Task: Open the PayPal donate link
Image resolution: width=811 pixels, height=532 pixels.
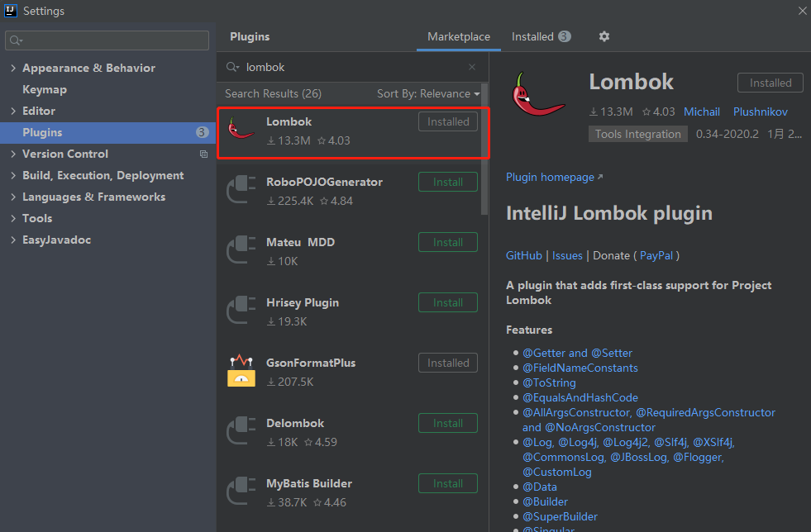Action: (656, 255)
